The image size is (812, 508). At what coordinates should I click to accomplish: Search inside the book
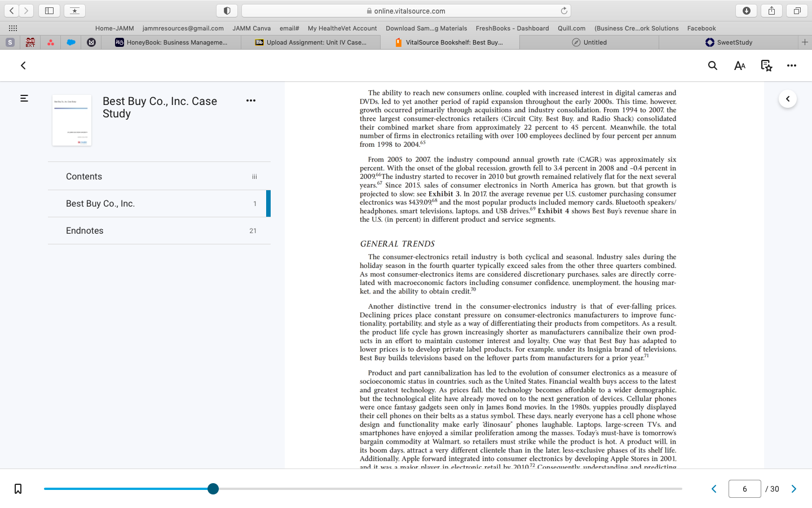[x=713, y=65]
